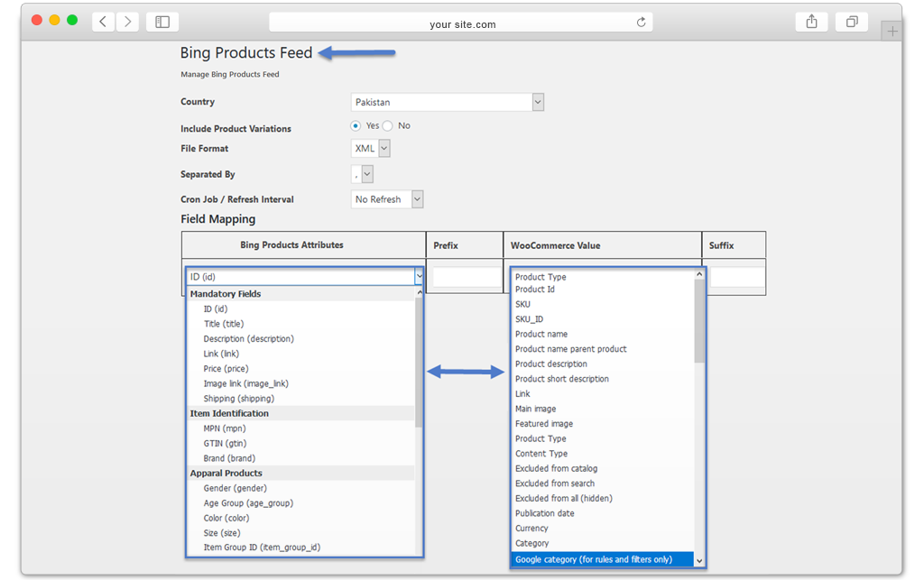Select Yes for Include Product Variations
Viewport: 924px width, 580px height.
point(356,125)
